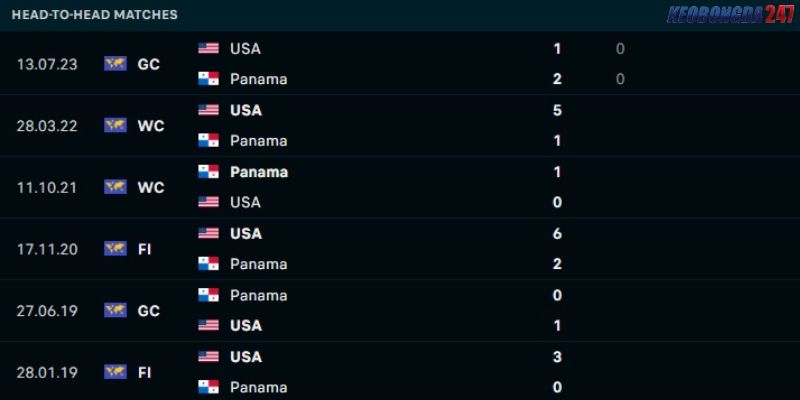
Task: Click the Panama flag in 28.01.19 match
Action: (x=208, y=386)
